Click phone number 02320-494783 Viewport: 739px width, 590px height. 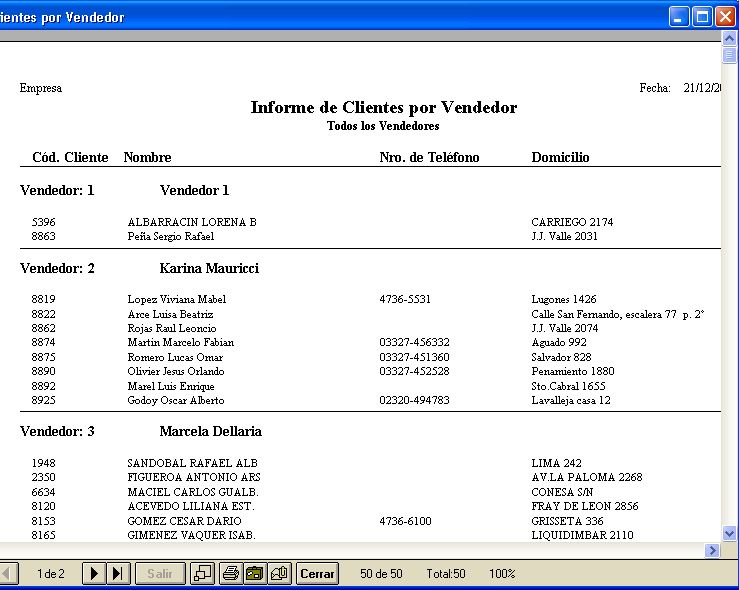click(414, 401)
